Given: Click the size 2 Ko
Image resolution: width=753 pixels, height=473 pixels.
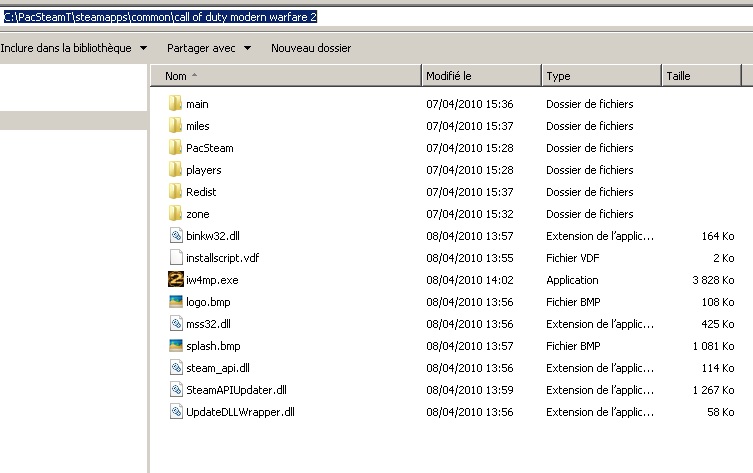Looking at the screenshot, I should click(724, 258).
